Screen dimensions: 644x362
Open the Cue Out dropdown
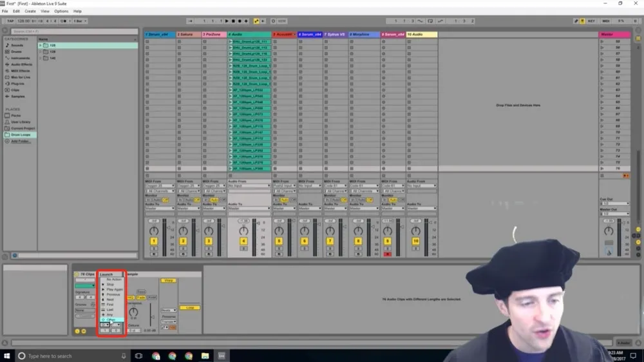pyautogui.click(x=614, y=204)
